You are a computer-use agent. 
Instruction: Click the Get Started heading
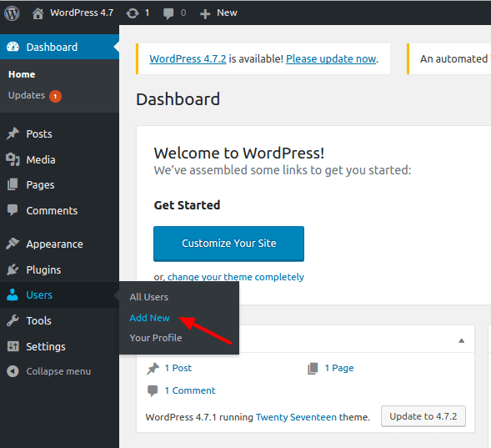click(x=187, y=205)
